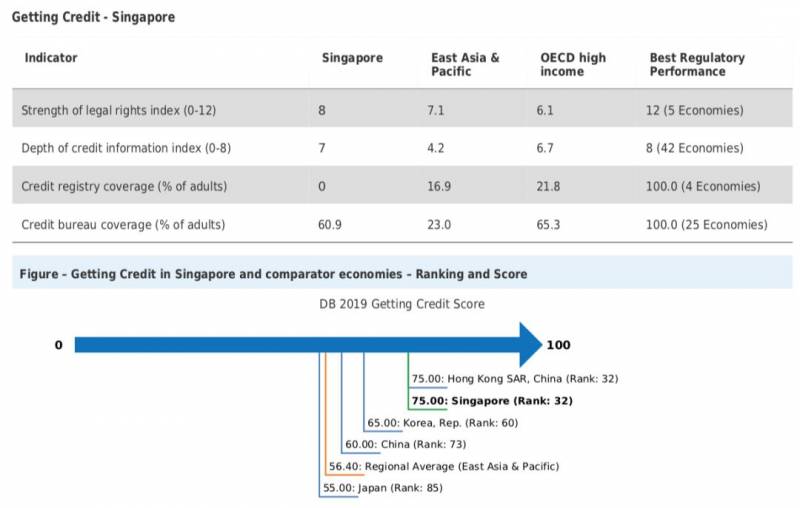
Task: Click the '100.0 (25 Economies)' cell
Action: [x=706, y=225]
